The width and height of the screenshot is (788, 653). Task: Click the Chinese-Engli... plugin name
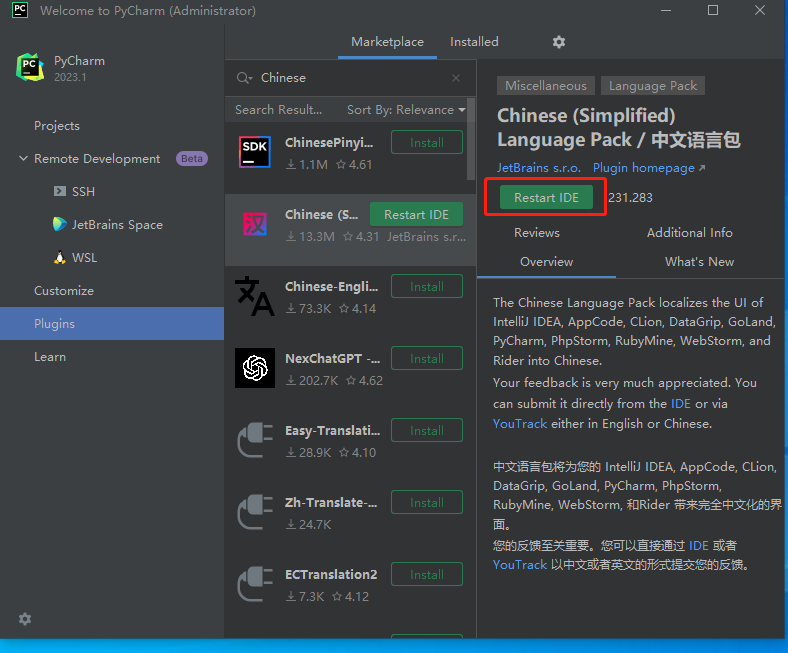point(331,287)
